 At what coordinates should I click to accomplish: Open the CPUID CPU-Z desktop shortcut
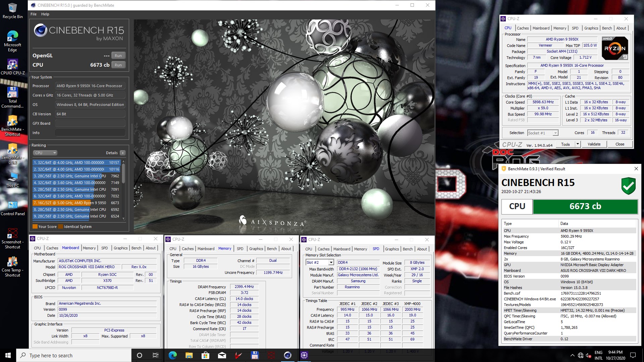click(x=12, y=67)
